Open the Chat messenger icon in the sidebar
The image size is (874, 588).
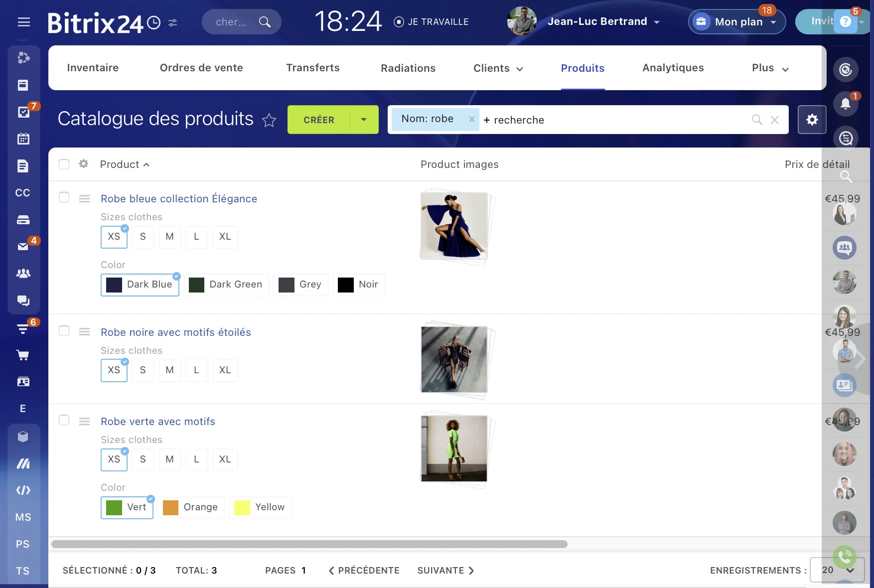[x=23, y=300]
